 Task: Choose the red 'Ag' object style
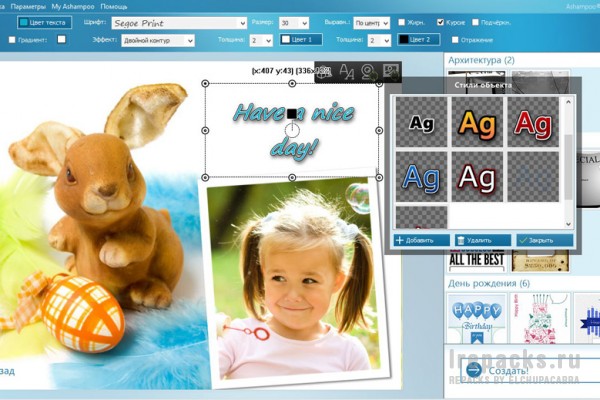point(533,122)
